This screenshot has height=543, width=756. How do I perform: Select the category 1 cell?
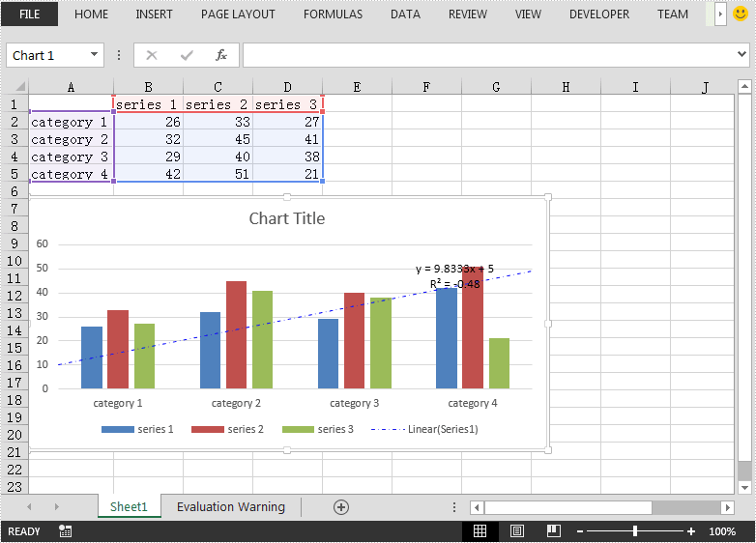point(71,122)
